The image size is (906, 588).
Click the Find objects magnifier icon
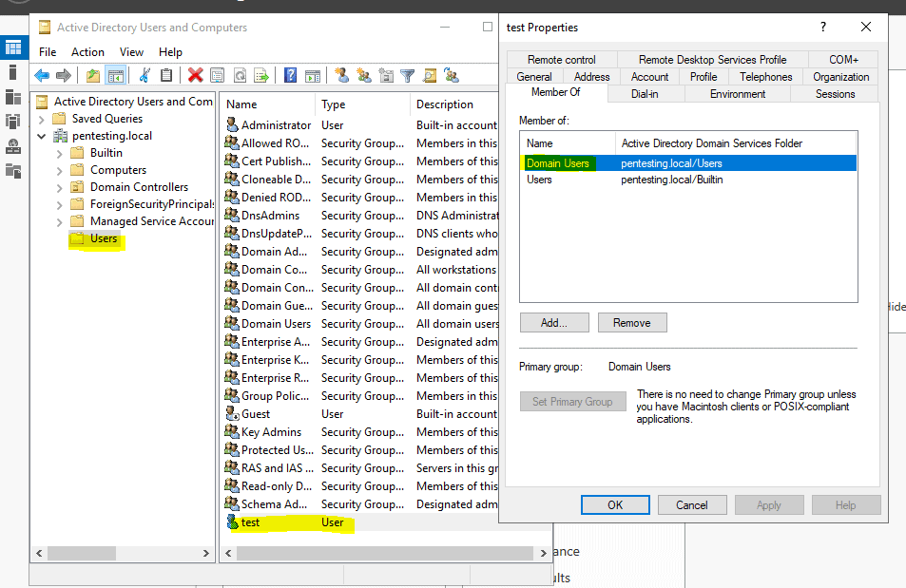(430, 75)
